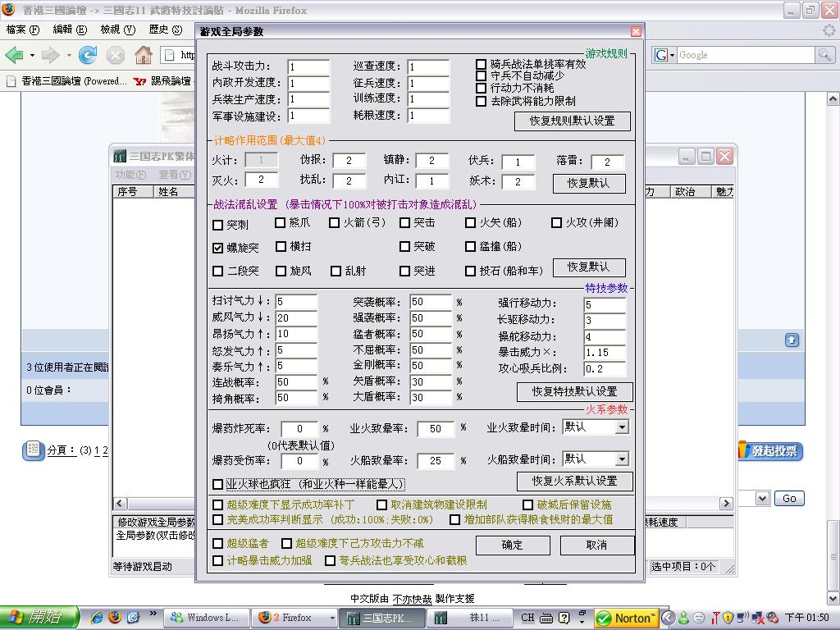
Task: Click the IME keyboard icon in taskbar
Action: tap(546, 619)
